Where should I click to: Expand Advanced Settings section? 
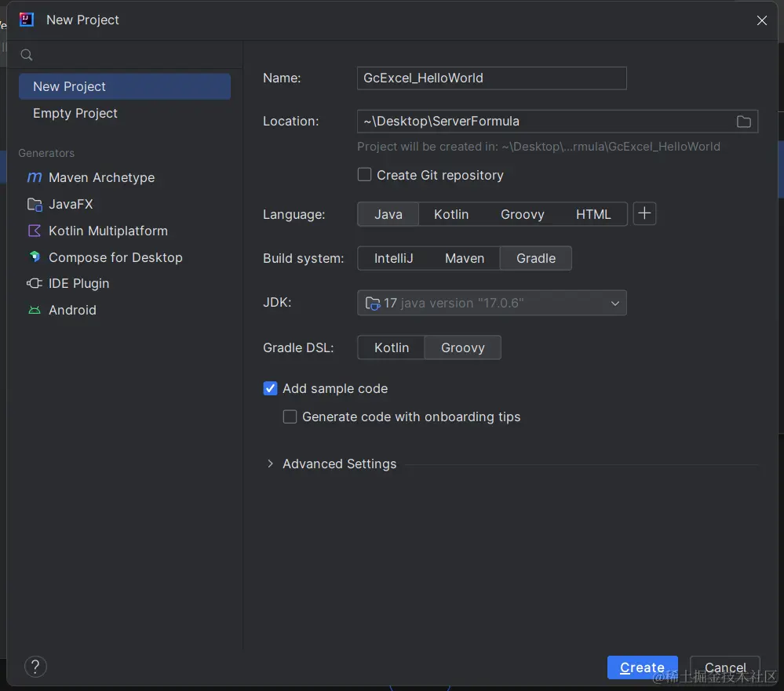(x=270, y=464)
